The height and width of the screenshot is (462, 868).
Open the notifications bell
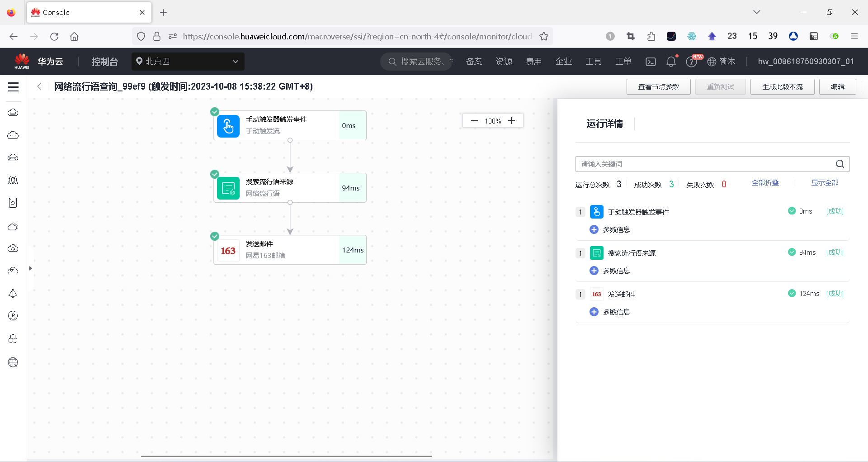point(671,62)
